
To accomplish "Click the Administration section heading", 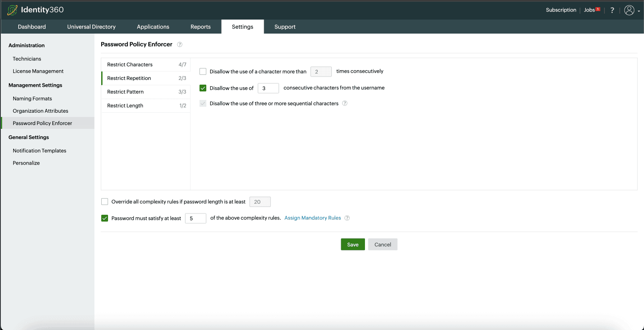I will pyautogui.click(x=26, y=46).
